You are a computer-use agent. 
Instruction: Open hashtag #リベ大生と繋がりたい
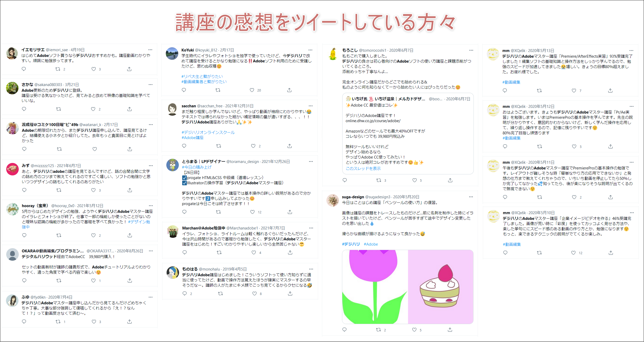coord(202,76)
